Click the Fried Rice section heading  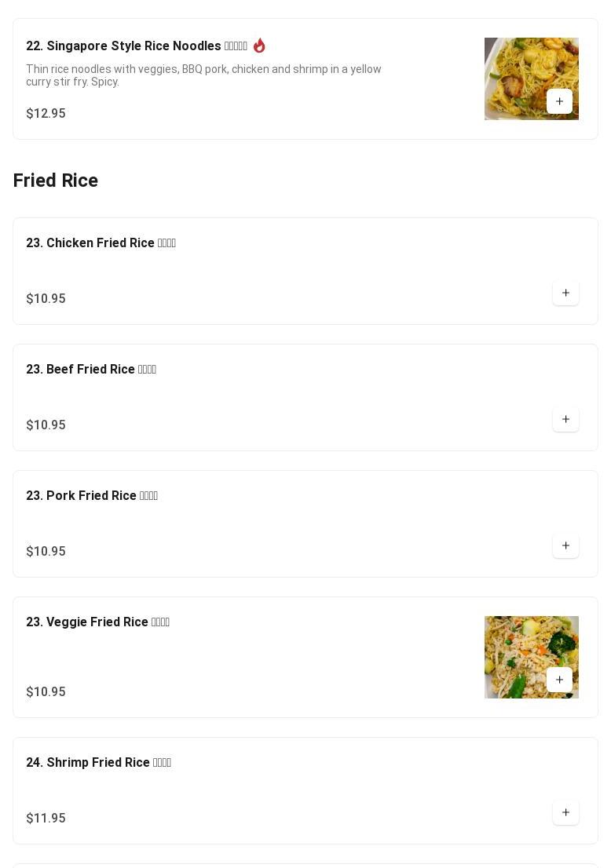click(56, 181)
